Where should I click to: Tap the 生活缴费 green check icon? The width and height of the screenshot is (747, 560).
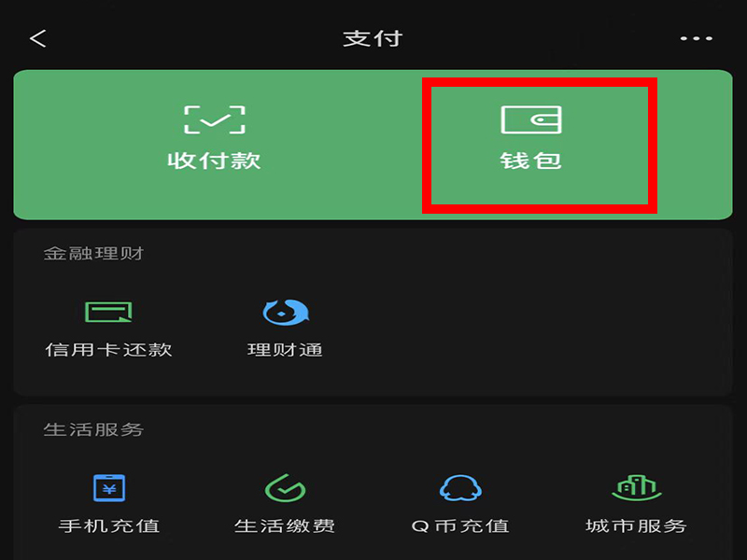(x=285, y=487)
